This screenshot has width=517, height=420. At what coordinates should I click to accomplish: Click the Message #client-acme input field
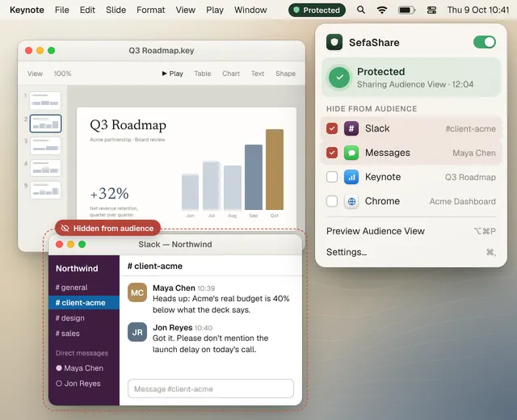211,388
